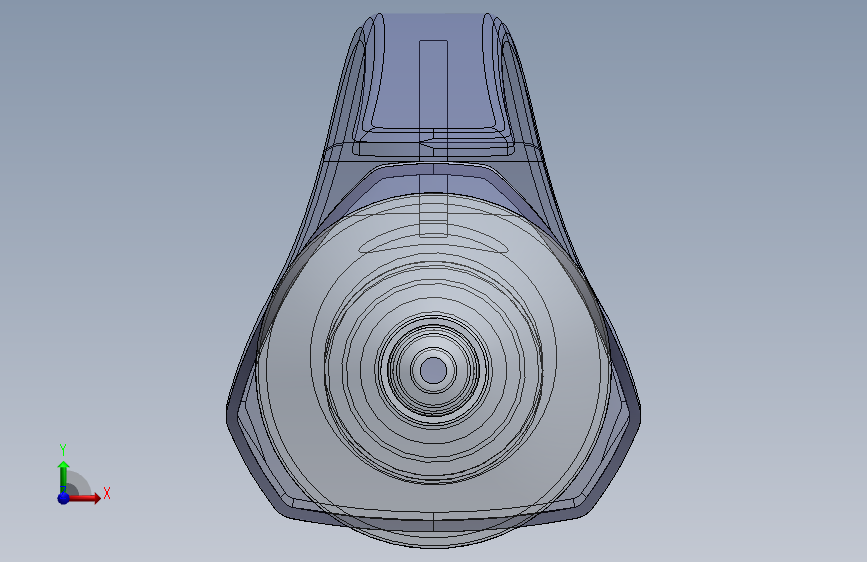Click the red X axis arrow of the triad

click(x=84, y=498)
